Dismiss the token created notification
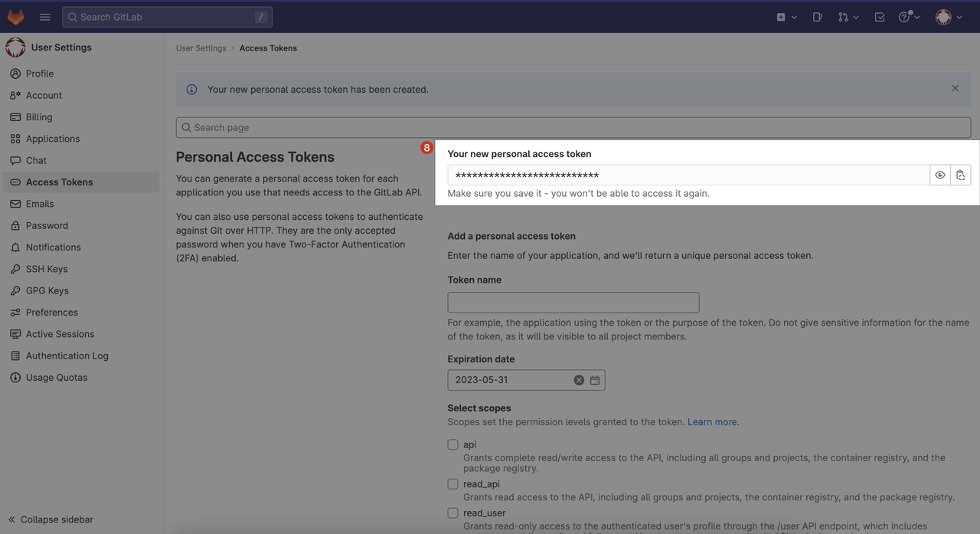 pyautogui.click(x=955, y=87)
